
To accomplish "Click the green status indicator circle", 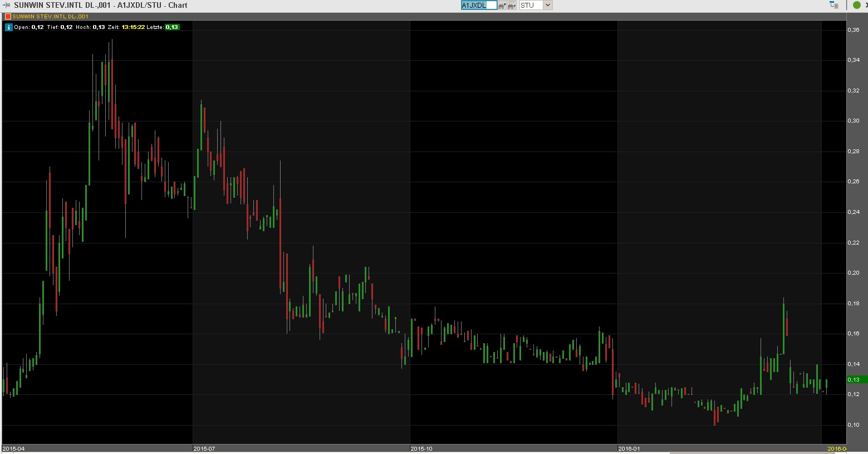I will tap(856, 5).
